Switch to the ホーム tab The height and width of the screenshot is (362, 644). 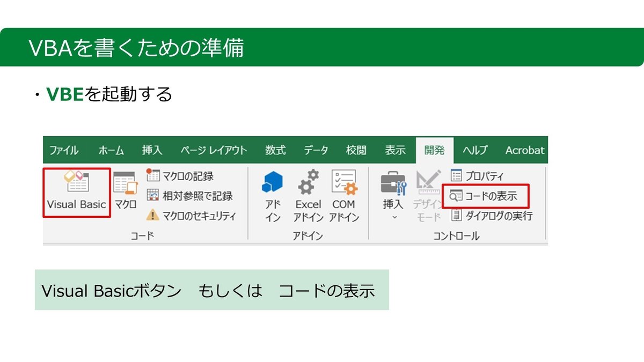point(111,150)
